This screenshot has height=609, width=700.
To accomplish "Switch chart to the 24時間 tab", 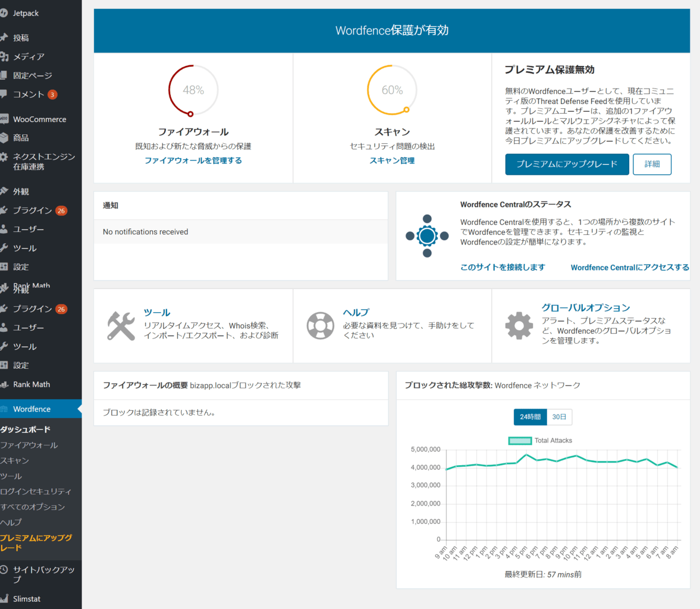I will click(x=531, y=416).
